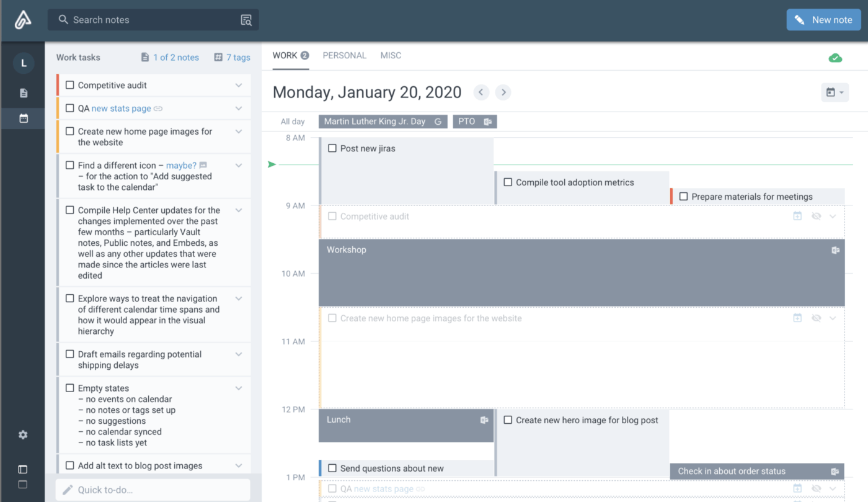This screenshot has width=868, height=502.
Task: Mark Compile tool adoption metrics done
Action: click(x=508, y=182)
